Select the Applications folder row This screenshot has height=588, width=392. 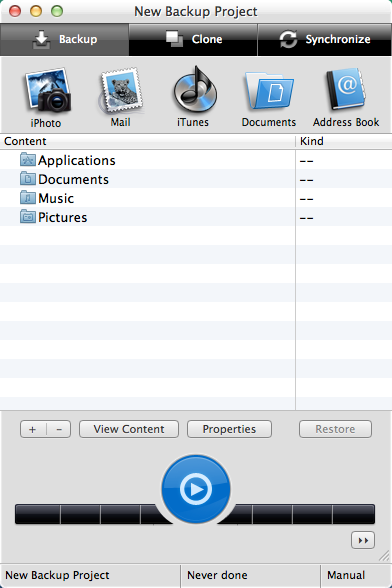point(196,160)
